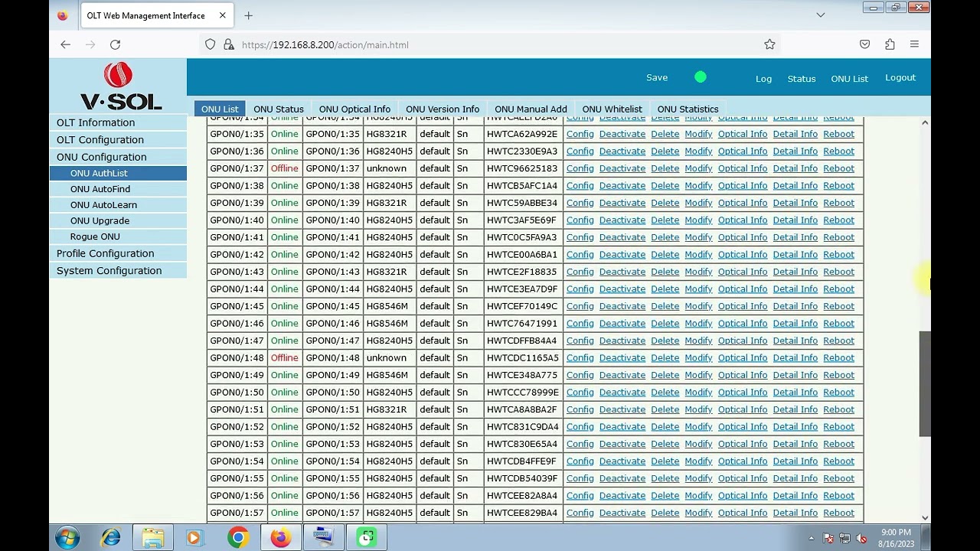Expand Profile Configuration in sidebar
This screenshot has width=980, height=551.
[x=118, y=253]
